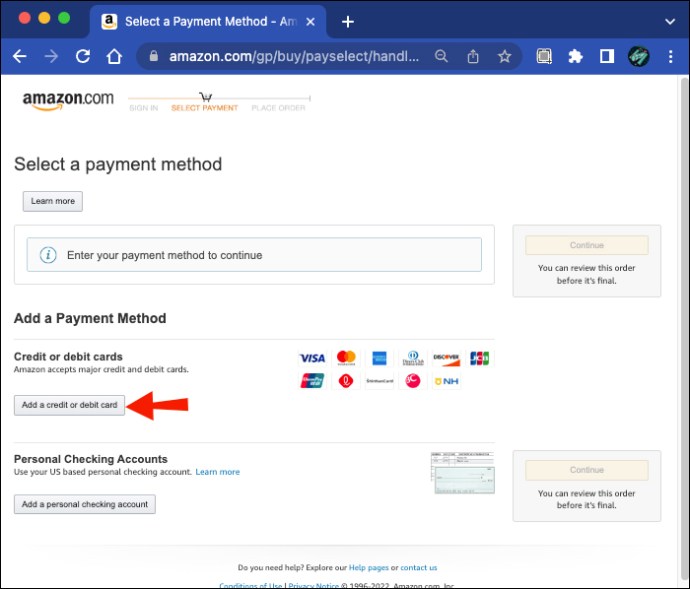Click the zoom magnifier icon in address bar
This screenshot has width=690, height=589.
coord(441,56)
